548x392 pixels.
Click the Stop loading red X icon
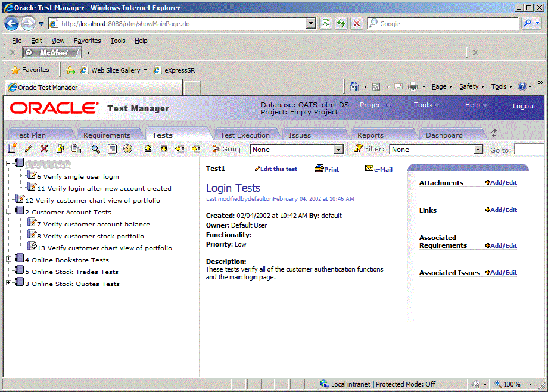[x=356, y=23]
